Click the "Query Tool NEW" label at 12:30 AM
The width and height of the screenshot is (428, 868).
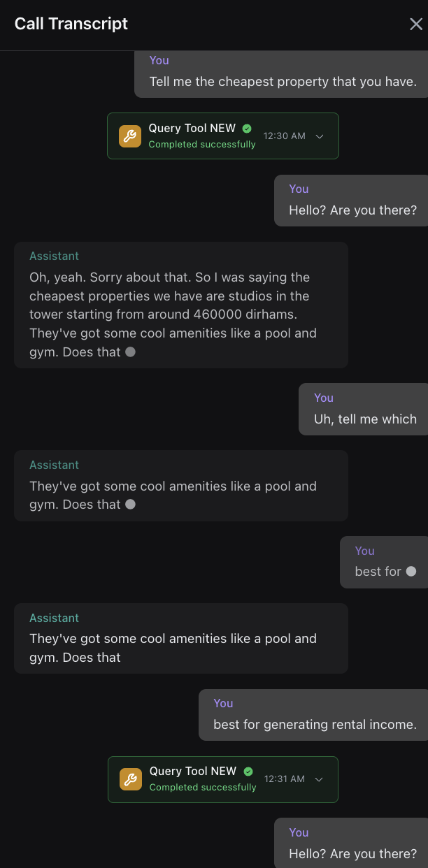(192, 129)
